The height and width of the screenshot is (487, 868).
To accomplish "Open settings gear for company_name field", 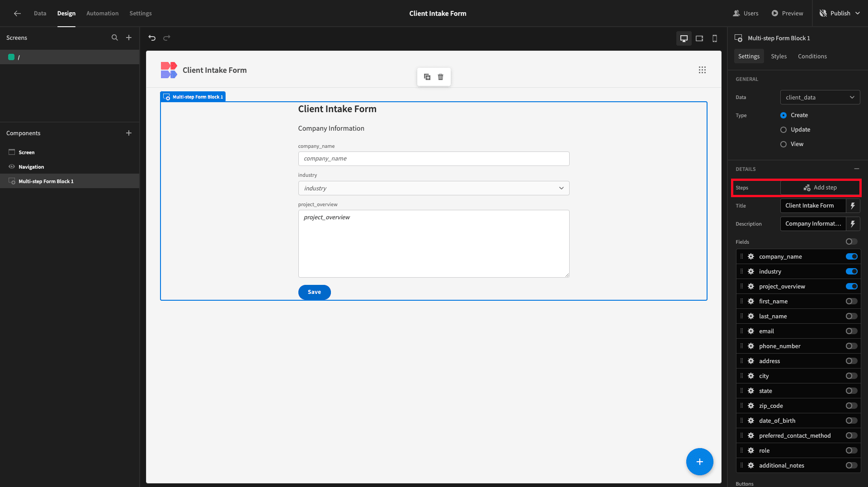I will point(751,256).
